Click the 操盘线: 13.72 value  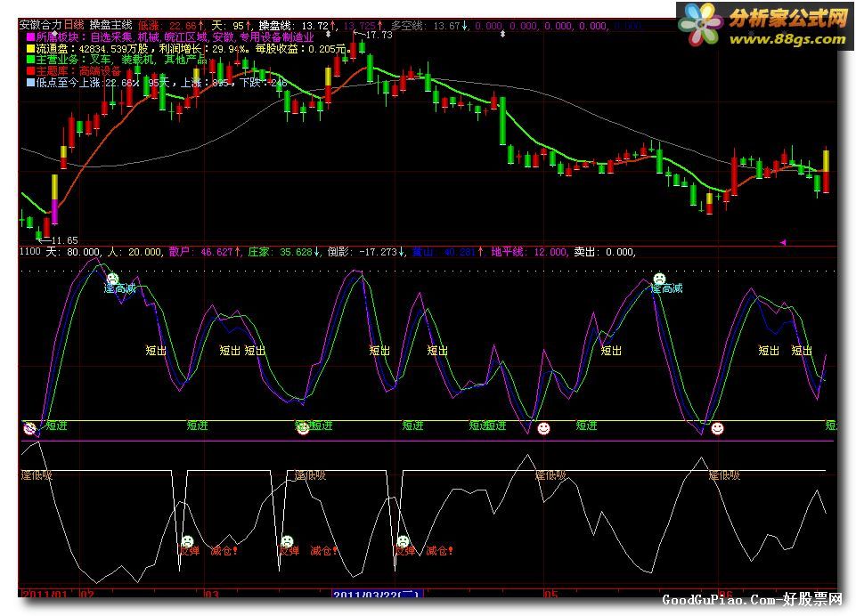coord(294,26)
